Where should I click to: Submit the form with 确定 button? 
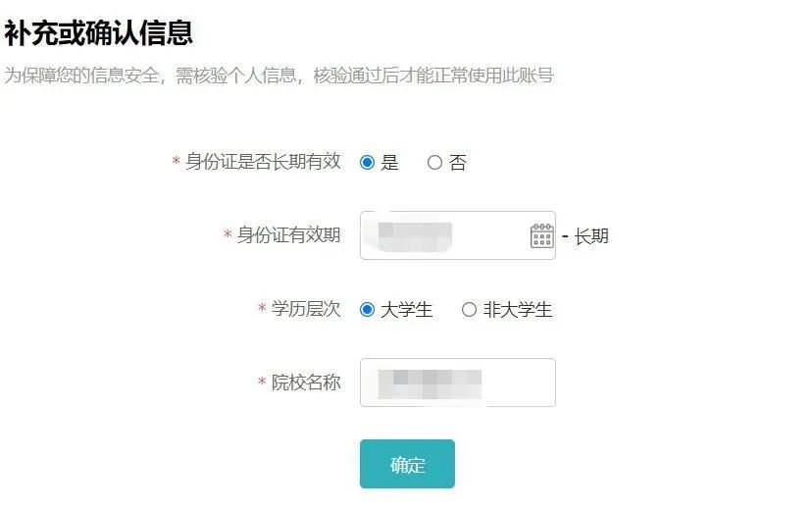pos(407,465)
